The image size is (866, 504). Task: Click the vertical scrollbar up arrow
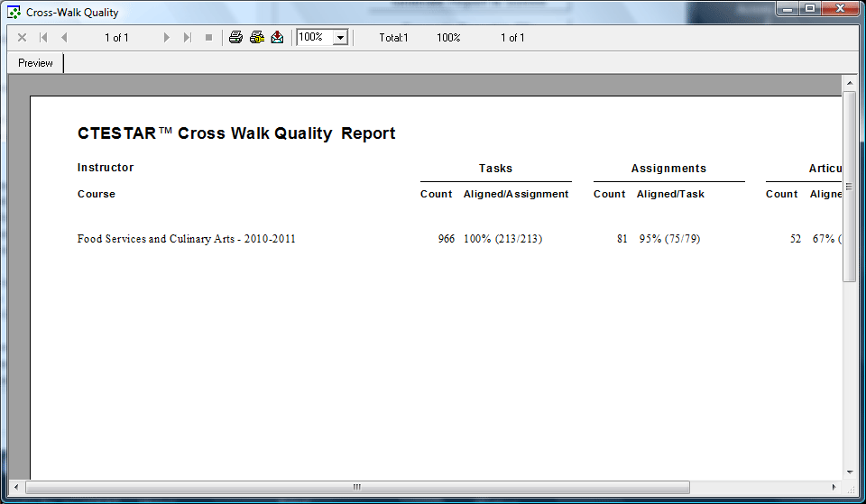pyautogui.click(x=849, y=83)
